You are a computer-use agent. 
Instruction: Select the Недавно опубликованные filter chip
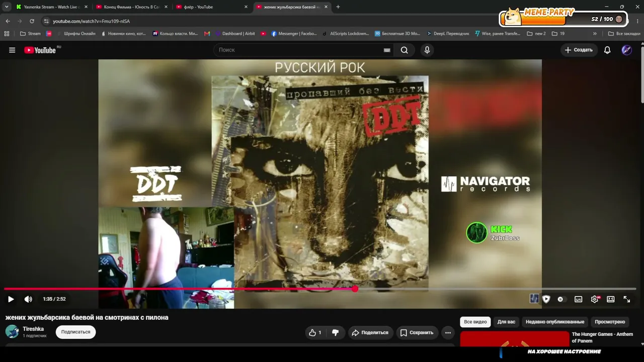pos(555,322)
